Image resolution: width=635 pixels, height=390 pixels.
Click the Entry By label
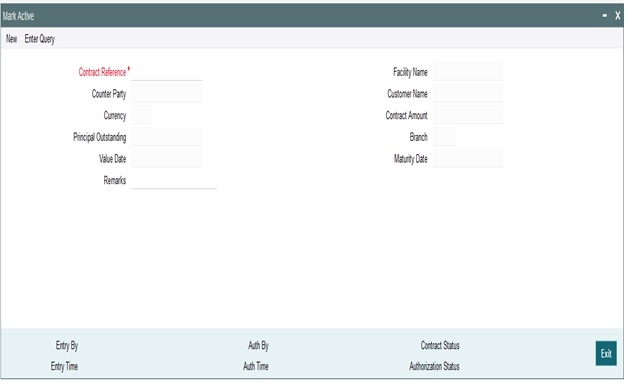tap(67, 345)
